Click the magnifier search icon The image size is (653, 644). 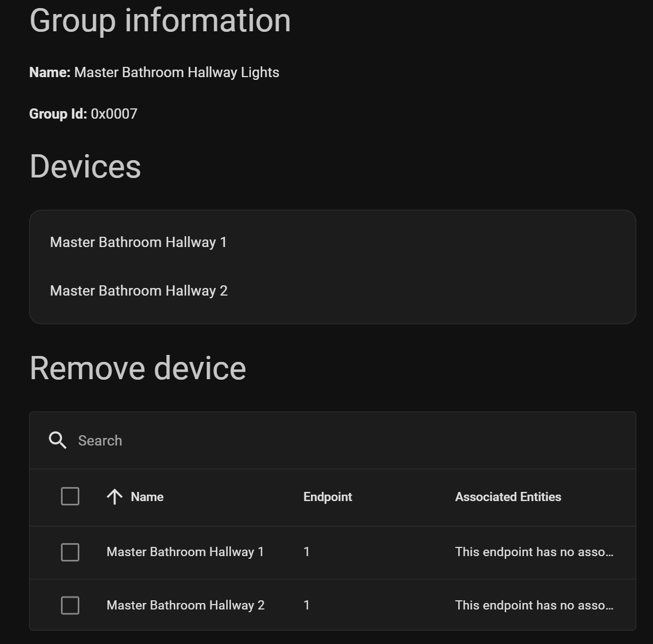point(58,440)
